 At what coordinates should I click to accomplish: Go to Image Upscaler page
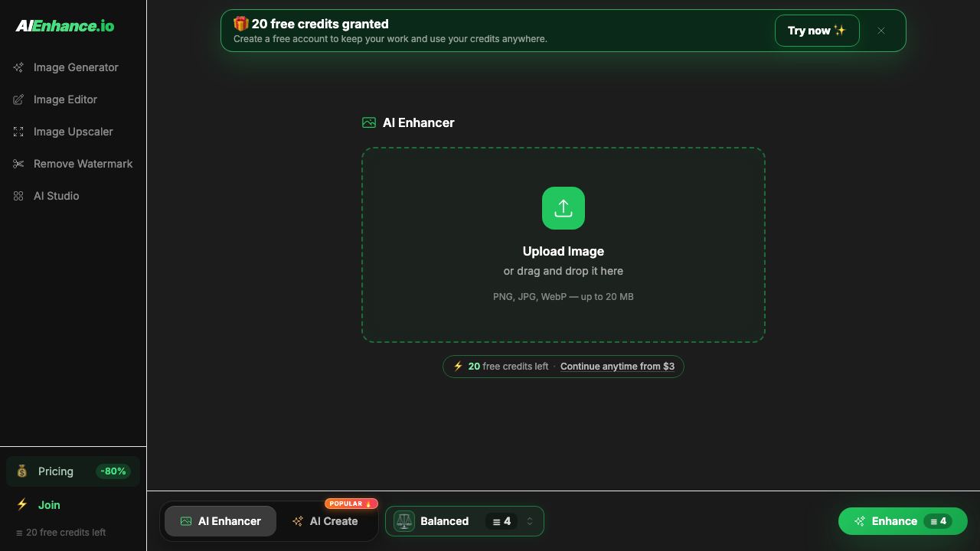click(x=73, y=132)
